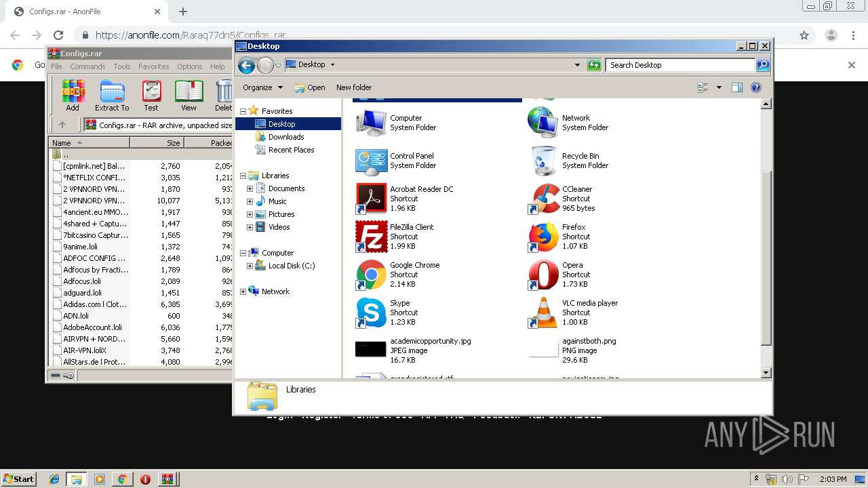Open Explorer help question mark
Image resolution: width=868 pixels, height=488 pixels.
pos(756,87)
